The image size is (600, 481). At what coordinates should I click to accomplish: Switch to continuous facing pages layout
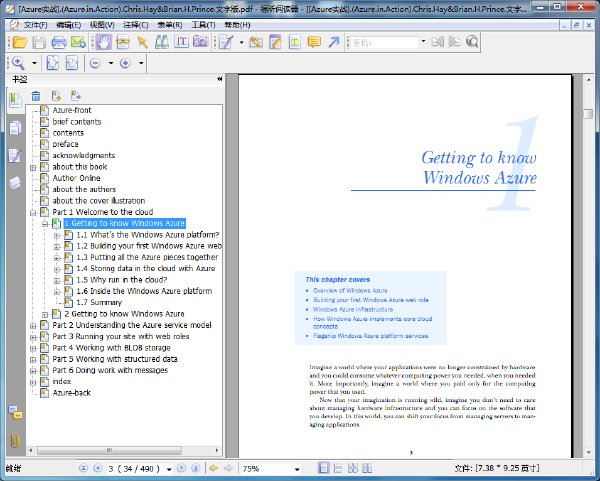[x=352, y=468]
